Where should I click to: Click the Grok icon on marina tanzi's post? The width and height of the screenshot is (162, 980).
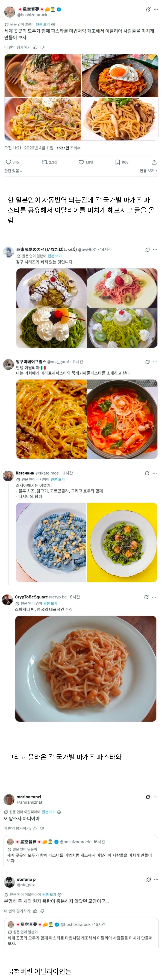click(148, 797)
